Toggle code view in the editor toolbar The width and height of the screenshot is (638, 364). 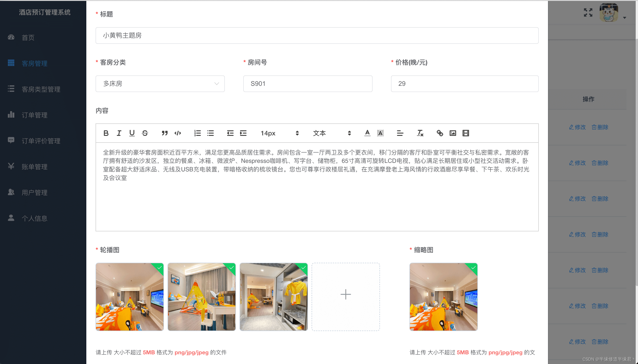point(178,133)
